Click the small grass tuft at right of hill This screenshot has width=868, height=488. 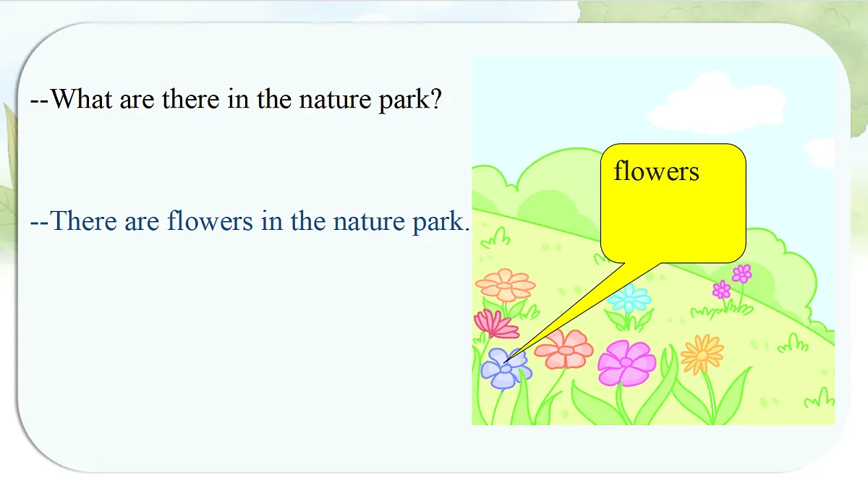793,343
